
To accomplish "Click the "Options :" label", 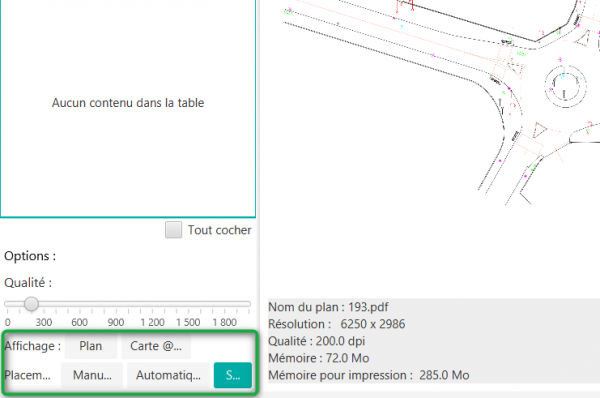I will coord(30,256).
